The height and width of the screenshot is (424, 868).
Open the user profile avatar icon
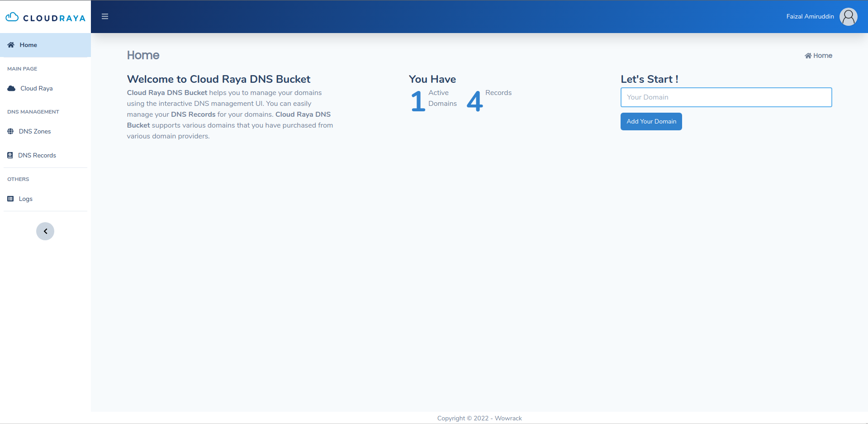(848, 16)
